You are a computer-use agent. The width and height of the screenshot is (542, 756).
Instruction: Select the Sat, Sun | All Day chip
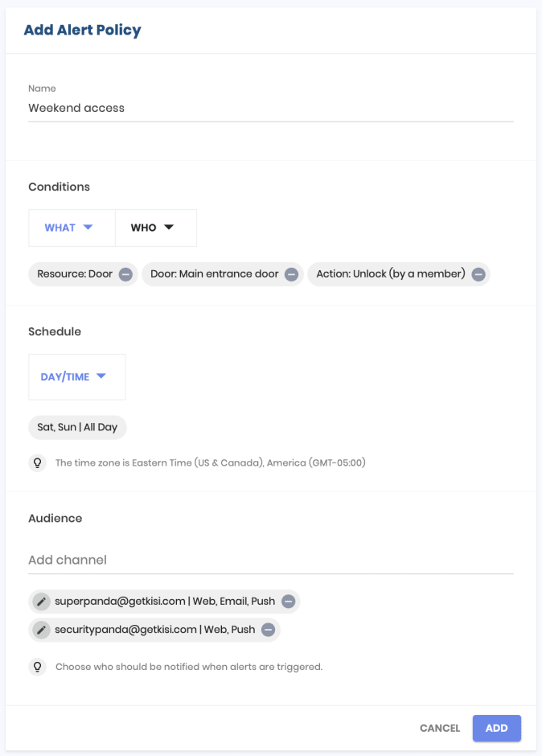point(78,427)
